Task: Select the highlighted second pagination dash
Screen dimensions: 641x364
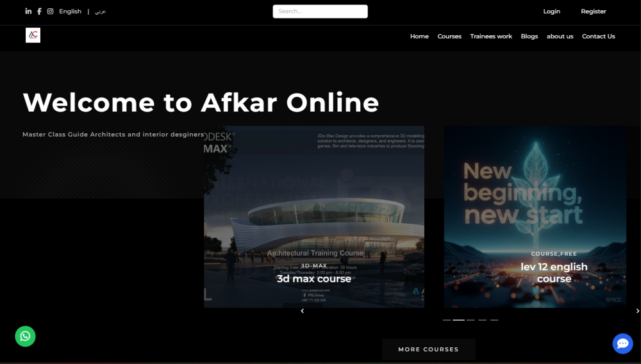Action: pyautogui.click(x=459, y=320)
